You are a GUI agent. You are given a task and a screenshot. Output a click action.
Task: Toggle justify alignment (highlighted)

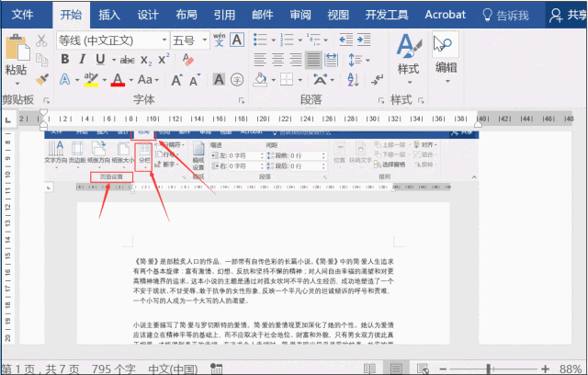pos(313,60)
